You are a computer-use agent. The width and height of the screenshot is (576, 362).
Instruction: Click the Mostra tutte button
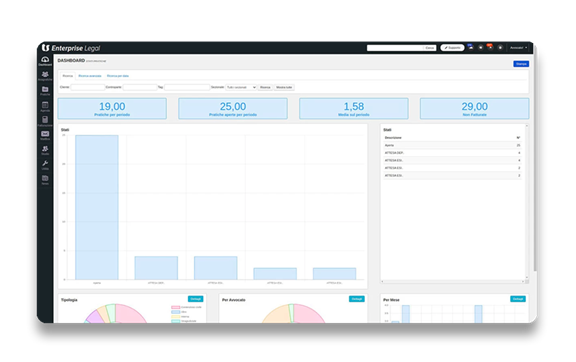tap(284, 87)
